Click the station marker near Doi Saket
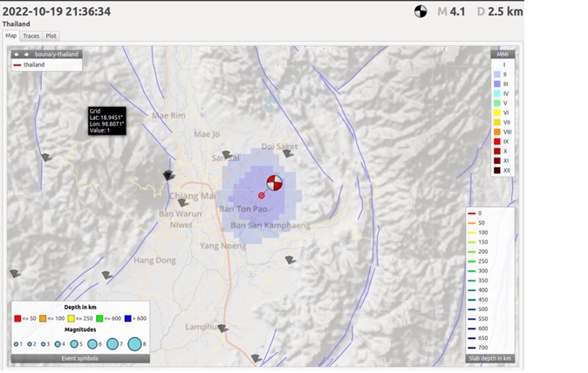 (288, 154)
